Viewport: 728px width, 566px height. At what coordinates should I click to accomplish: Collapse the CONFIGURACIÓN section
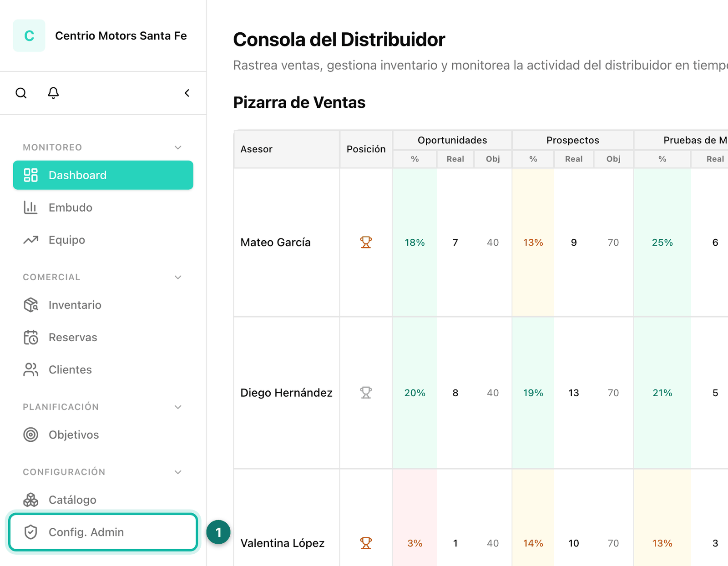pos(178,472)
